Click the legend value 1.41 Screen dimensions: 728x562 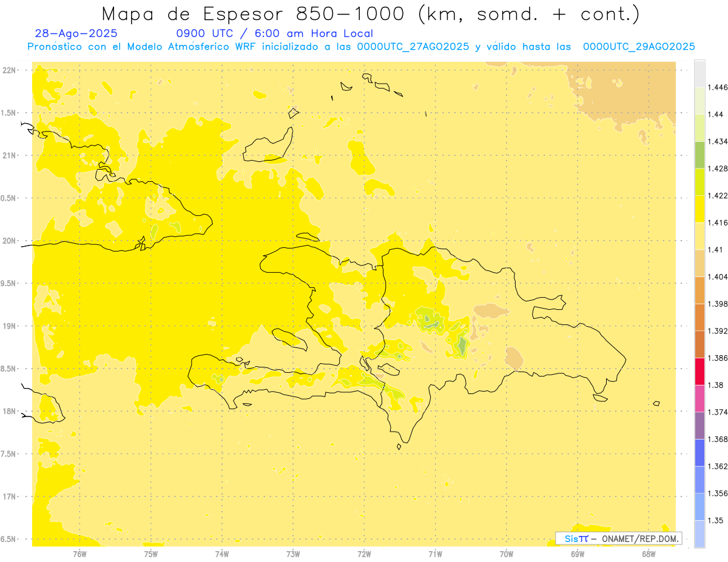click(714, 250)
